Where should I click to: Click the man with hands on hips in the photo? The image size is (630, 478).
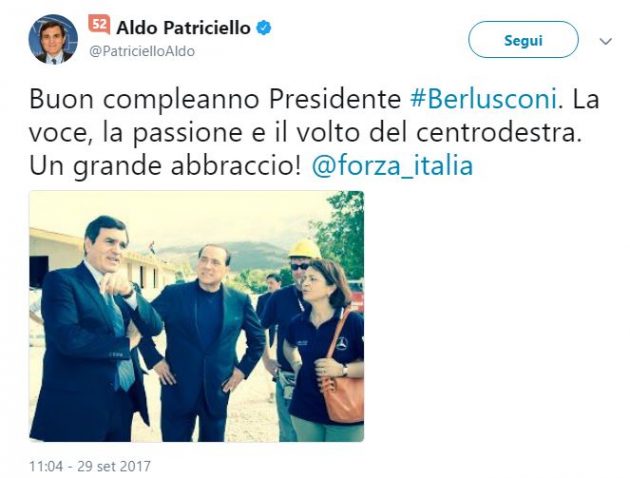(x=204, y=341)
